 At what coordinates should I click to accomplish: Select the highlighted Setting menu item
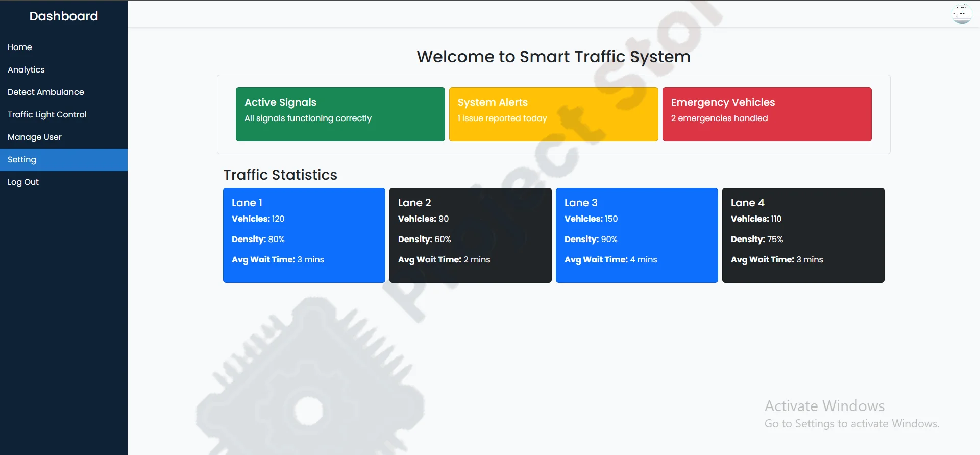[22, 159]
